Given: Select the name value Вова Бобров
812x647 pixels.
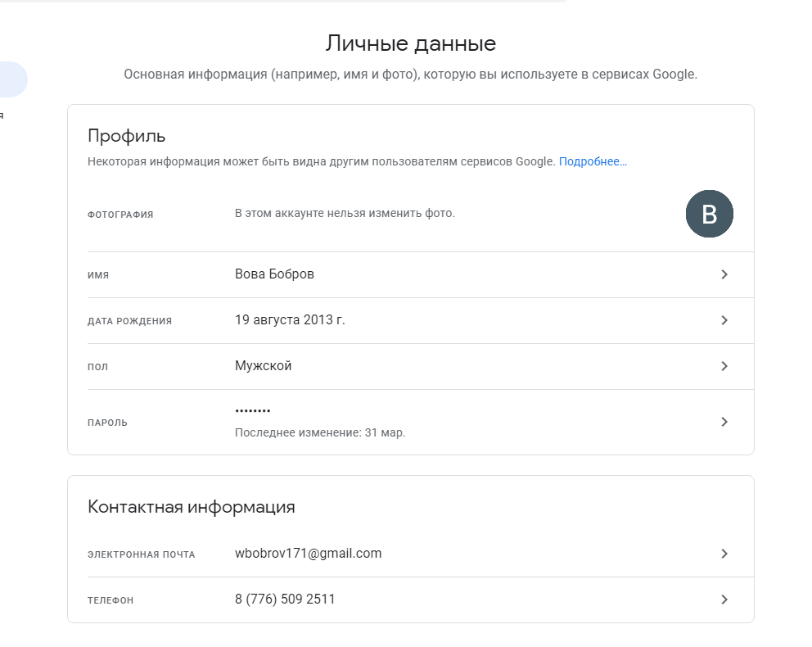Looking at the screenshot, I should pyautogui.click(x=274, y=274).
